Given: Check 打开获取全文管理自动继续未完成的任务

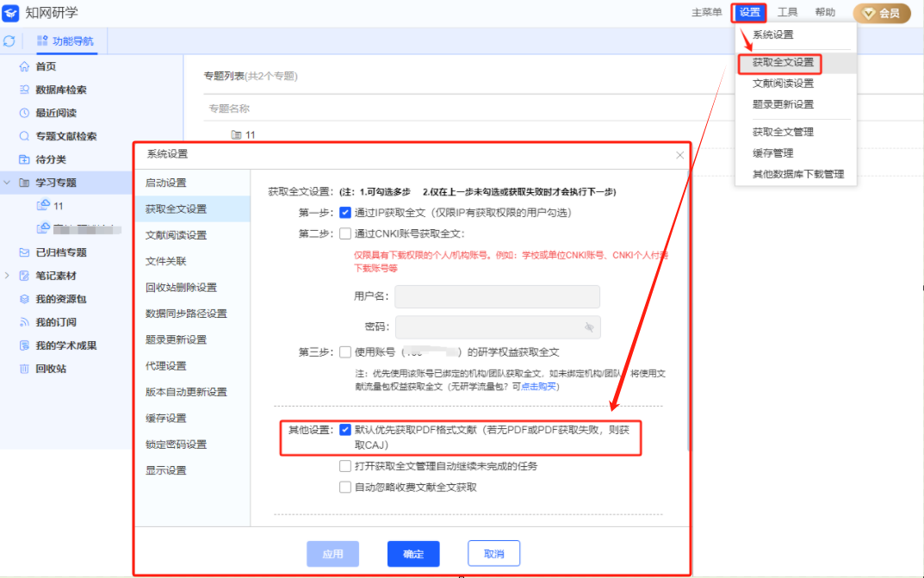Looking at the screenshot, I should pyautogui.click(x=345, y=466).
